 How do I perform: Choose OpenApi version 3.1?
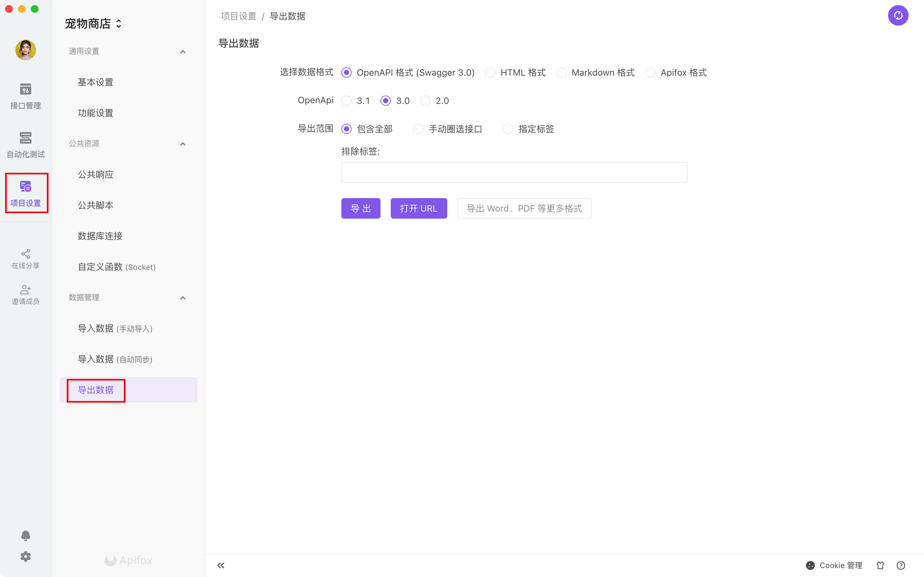click(346, 101)
